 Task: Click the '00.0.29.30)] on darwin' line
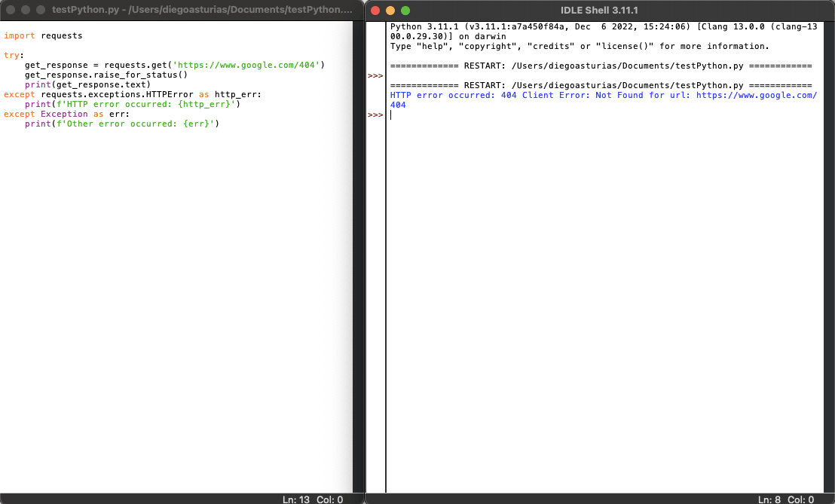448,37
